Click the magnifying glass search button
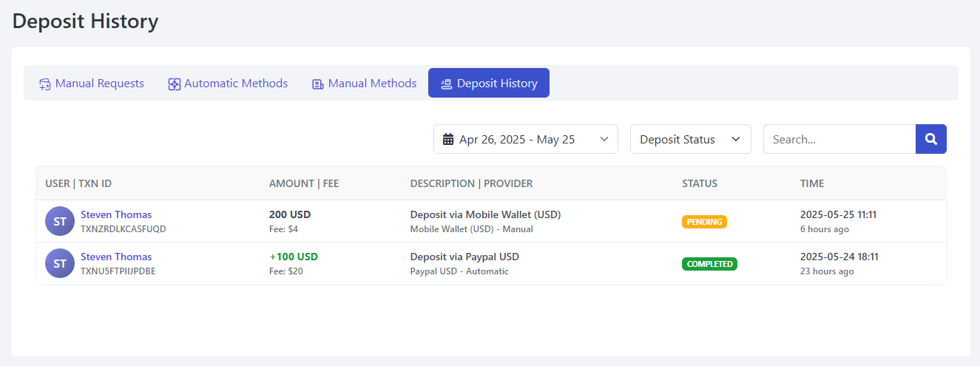Viewport: 980px width, 366px height. coord(930,139)
